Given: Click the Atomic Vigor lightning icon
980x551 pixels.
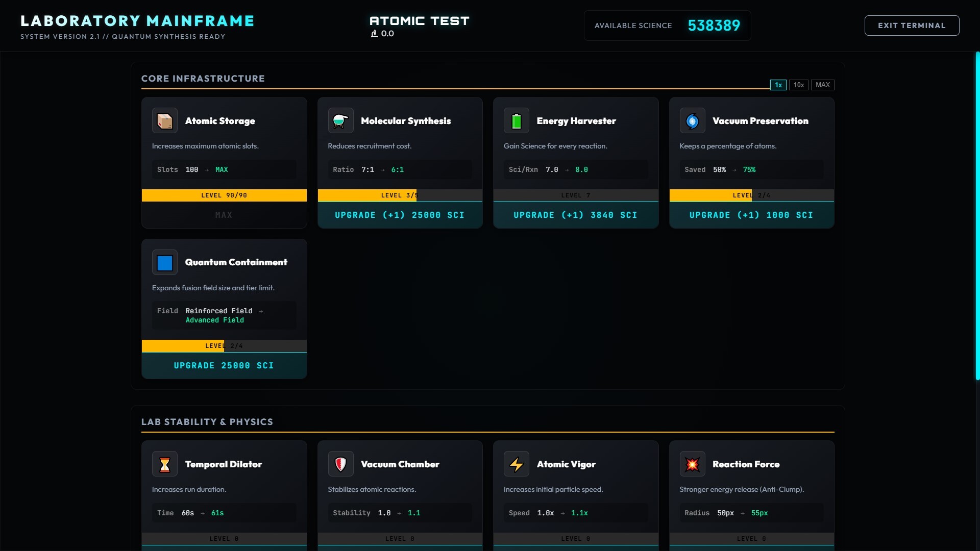Looking at the screenshot, I should tap(516, 464).
